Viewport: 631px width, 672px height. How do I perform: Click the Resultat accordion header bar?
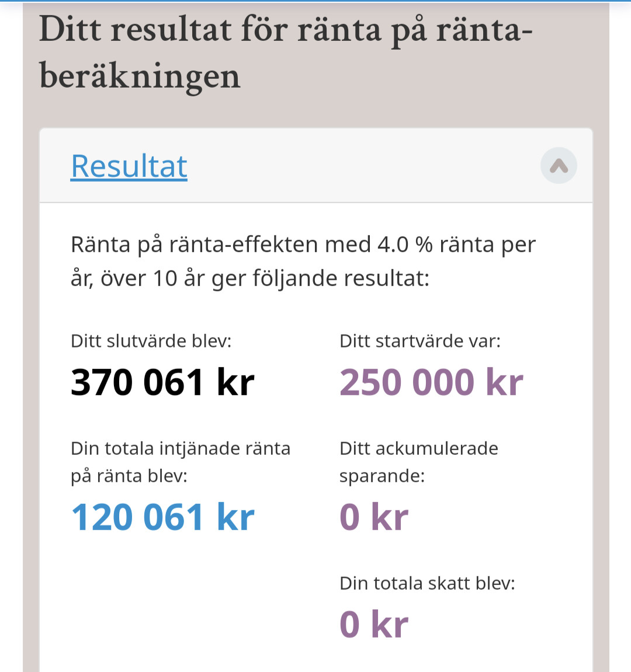(x=351, y=166)
